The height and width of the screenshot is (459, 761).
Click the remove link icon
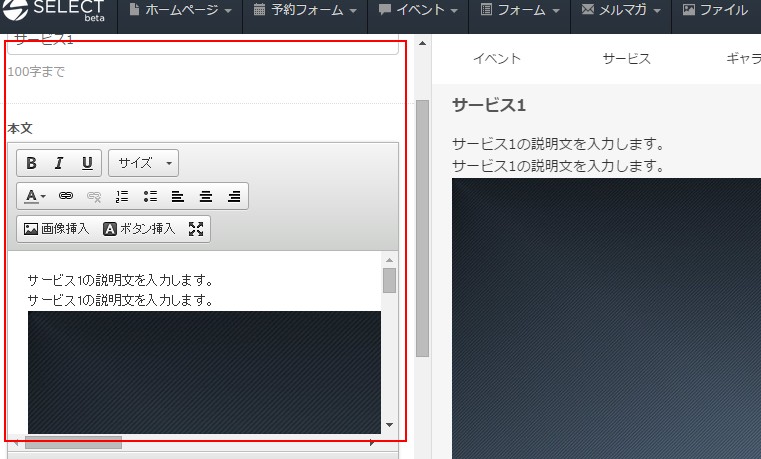point(94,196)
